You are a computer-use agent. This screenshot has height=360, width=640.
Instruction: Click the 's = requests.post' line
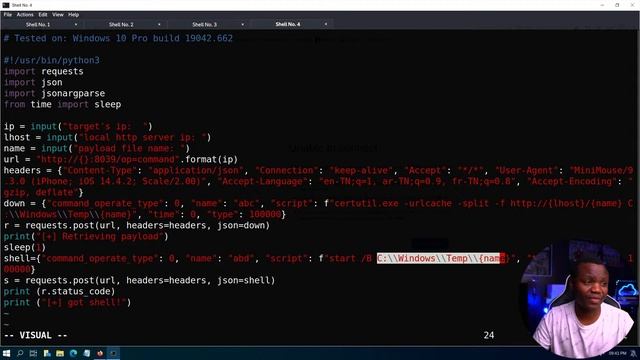click(x=139, y=281)
